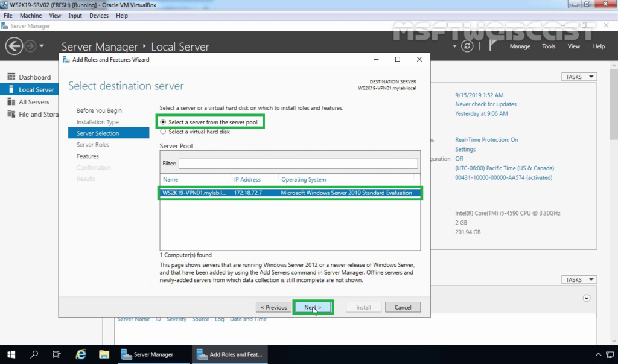
Task: Click the Previous button in wizard
Action: click(x=273, y=307)
